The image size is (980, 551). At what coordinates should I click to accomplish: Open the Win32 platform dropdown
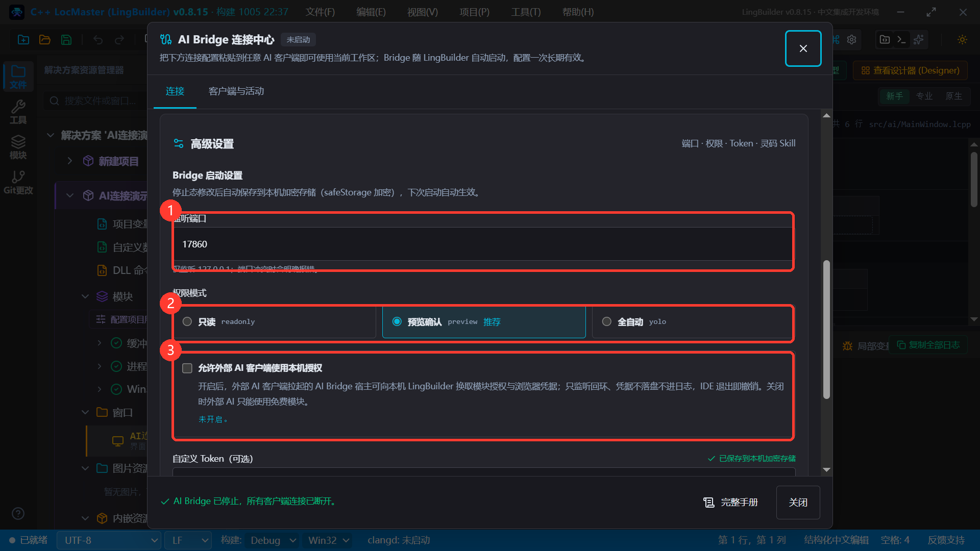coord(328,540)
